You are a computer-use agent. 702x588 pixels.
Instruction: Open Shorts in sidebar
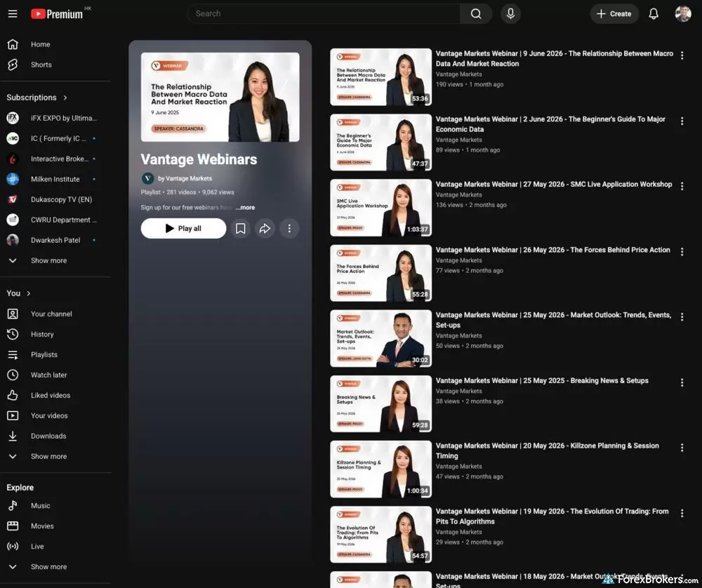tap(55, 65)
